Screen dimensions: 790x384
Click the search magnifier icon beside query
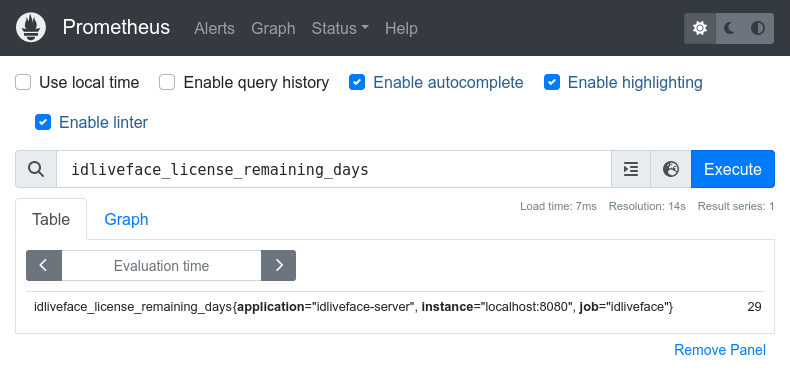(x=36, y=169)
